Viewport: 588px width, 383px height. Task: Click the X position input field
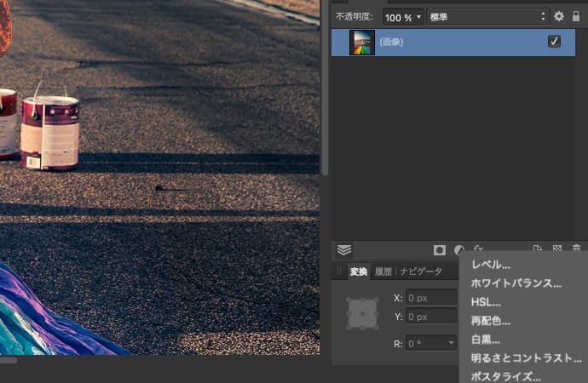431,298
